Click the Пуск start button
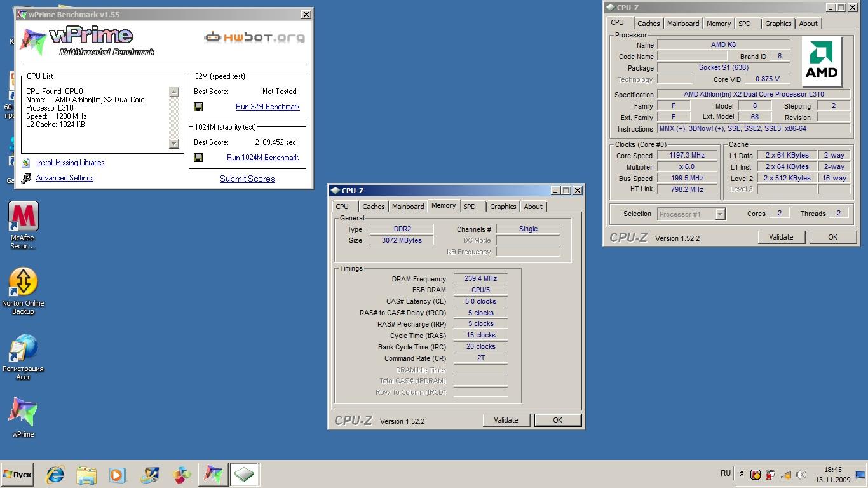 pyautogui.click(x=17, y=475)
